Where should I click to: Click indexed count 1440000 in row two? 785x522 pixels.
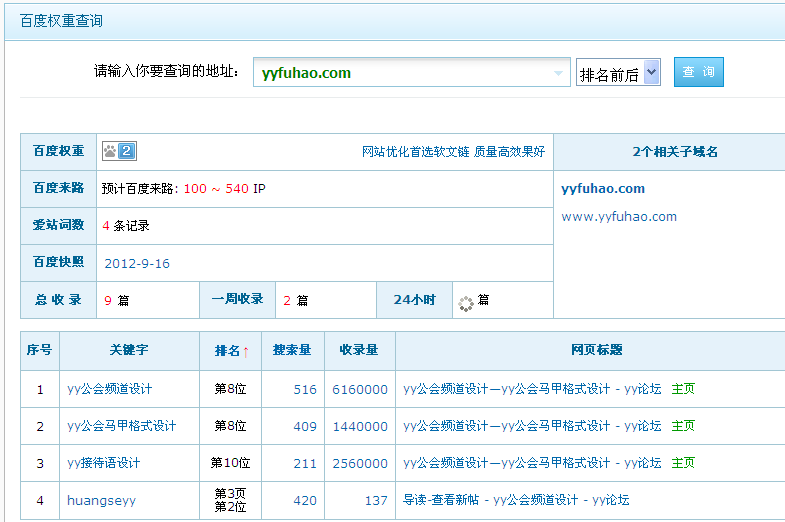click(360, 427)
